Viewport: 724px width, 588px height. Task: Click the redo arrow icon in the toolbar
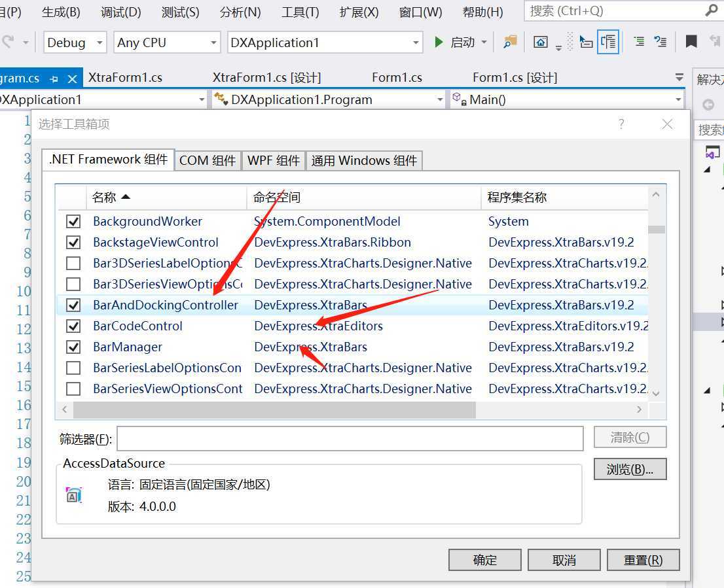click(x=8, y=43)
